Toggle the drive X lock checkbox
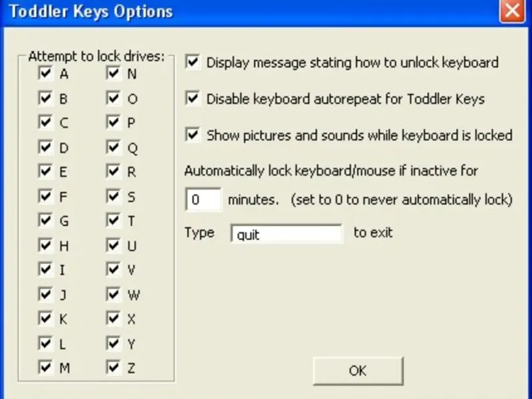Screen dimensions: 532x399 pos(114,319)
